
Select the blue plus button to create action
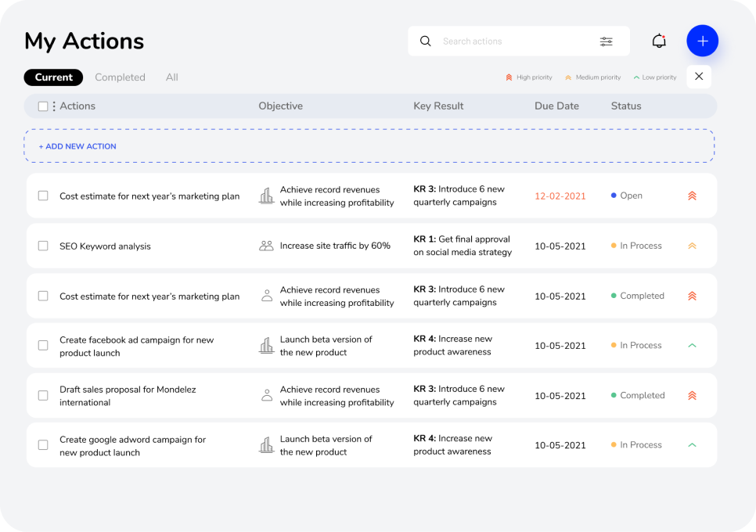click(702, 40)
